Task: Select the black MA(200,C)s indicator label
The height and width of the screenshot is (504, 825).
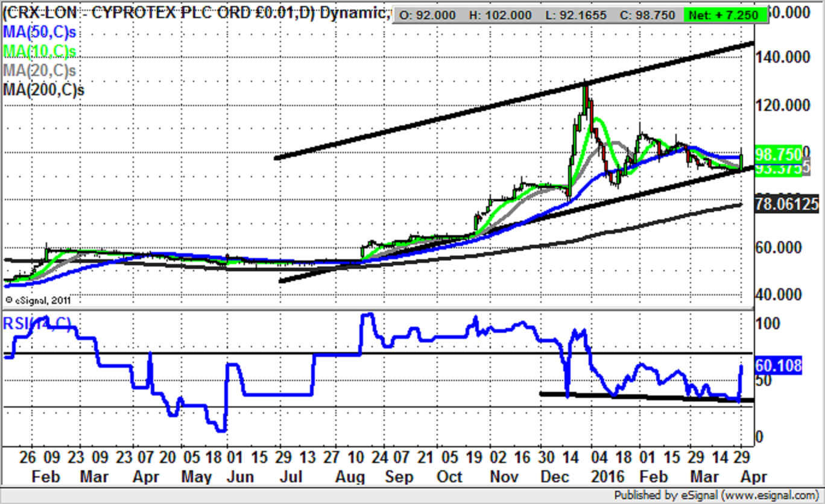Action: coord(43,90)
